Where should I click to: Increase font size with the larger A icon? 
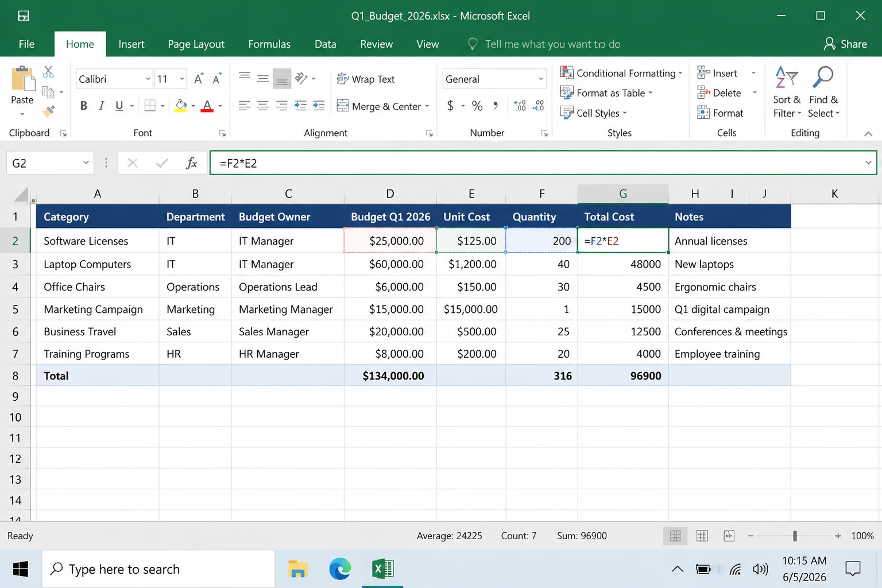(199, 79)
